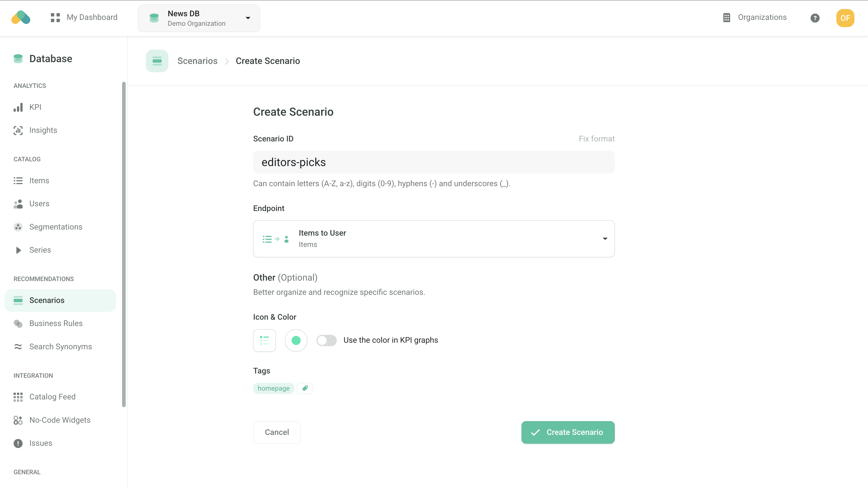Click the Items list icon in sidebar
The image size is (868, 488).
pyautogui.click(x=18, y=181)
